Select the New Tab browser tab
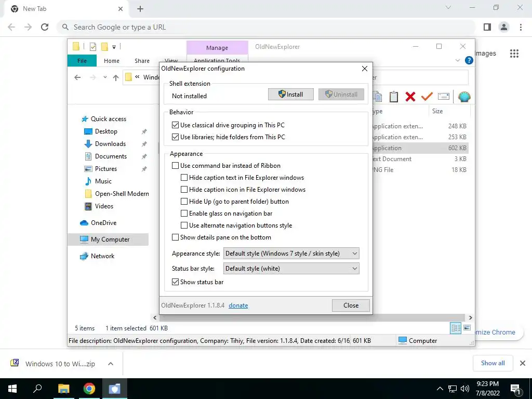This screenshot has width=532, height=399. click(x=66, y=9)
